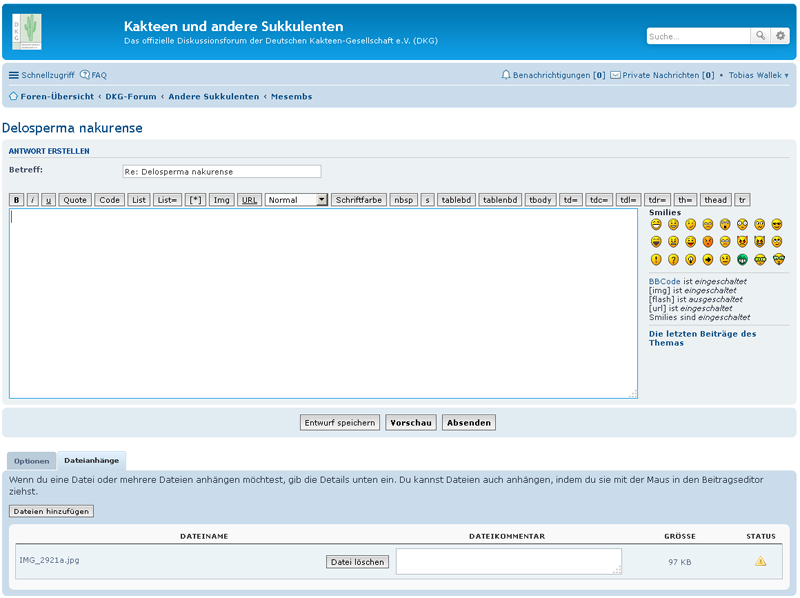Click the DKG cactus logo
Image resolution: width=800 pixels, height=598 pixels.
27,31
